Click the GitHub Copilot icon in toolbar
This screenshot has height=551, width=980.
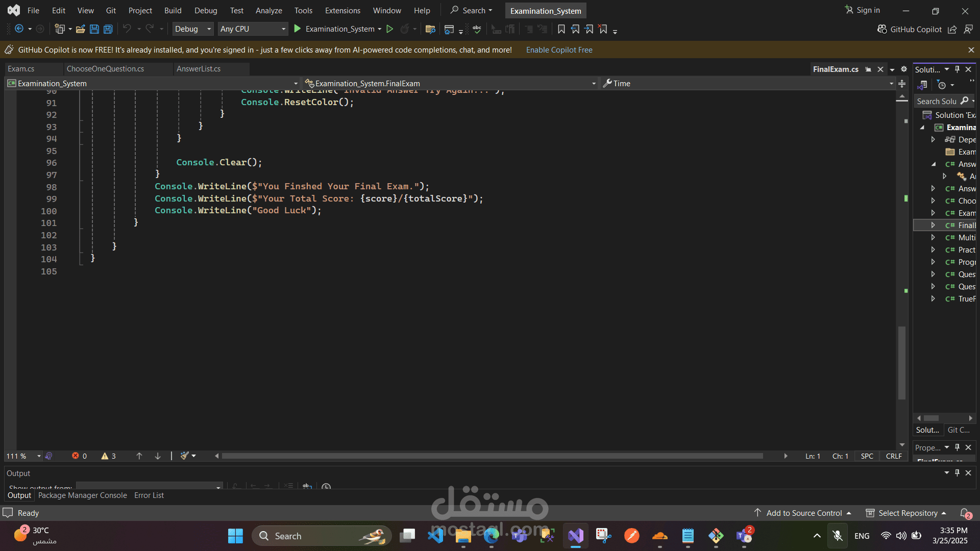click(x=882, y=29)
